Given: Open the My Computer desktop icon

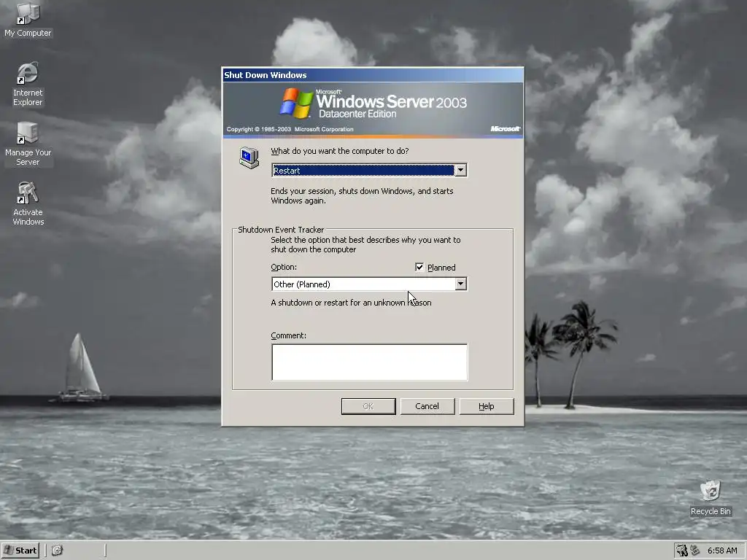Looking at the screenshot, I should click(28, 20).
